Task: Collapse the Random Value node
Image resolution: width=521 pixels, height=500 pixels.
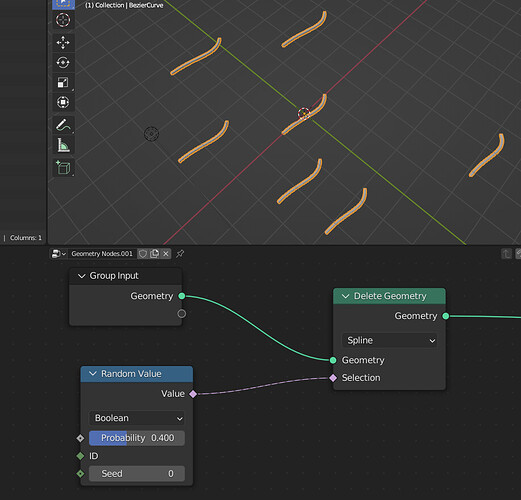Action: pyautogui.click(x=93, y=374)
